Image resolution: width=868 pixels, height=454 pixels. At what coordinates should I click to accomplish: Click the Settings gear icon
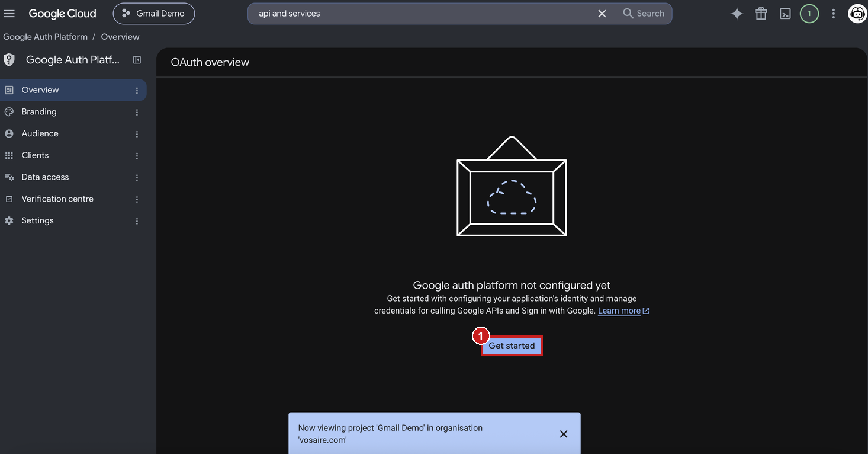9,220
